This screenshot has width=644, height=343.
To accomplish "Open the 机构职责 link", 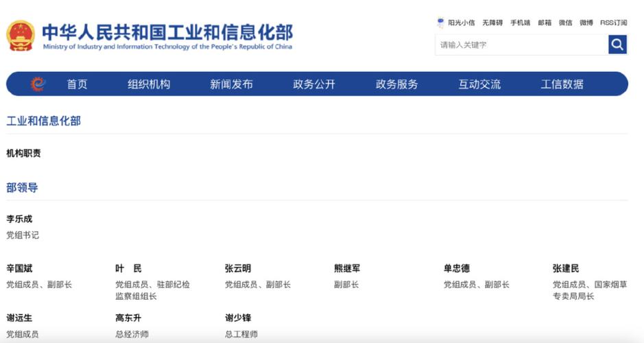I will click(23, 153).
